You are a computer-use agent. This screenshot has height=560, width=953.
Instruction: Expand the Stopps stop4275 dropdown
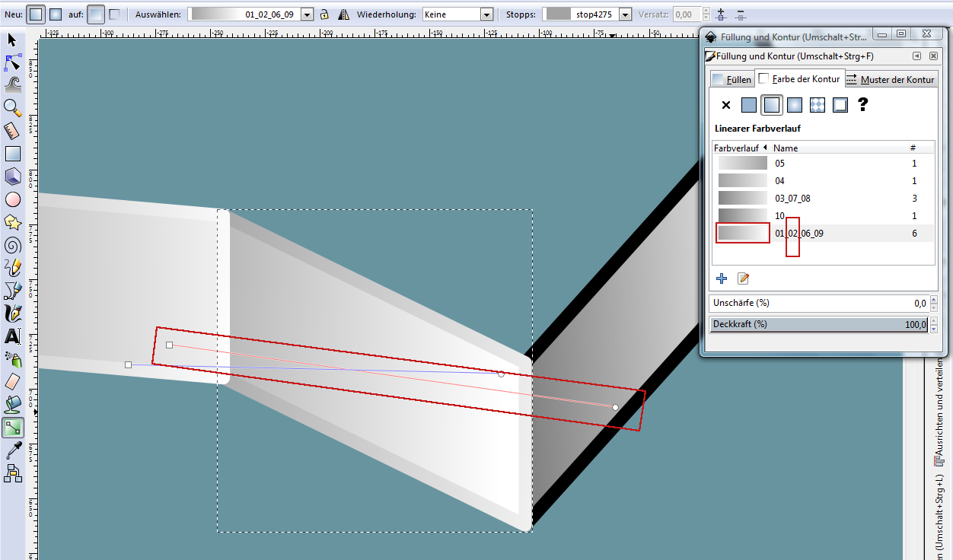(624, 14)
